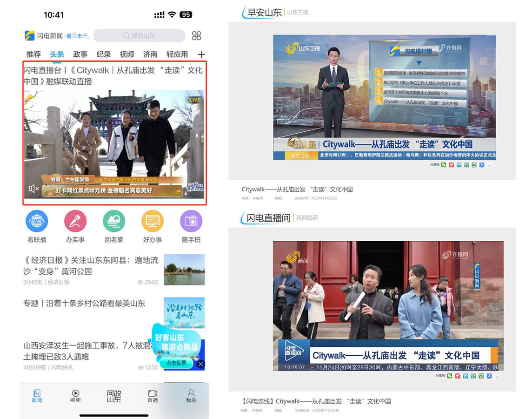Open 我的 profile in bottom navigation
The image size is (532, 419).
point(191,396)
